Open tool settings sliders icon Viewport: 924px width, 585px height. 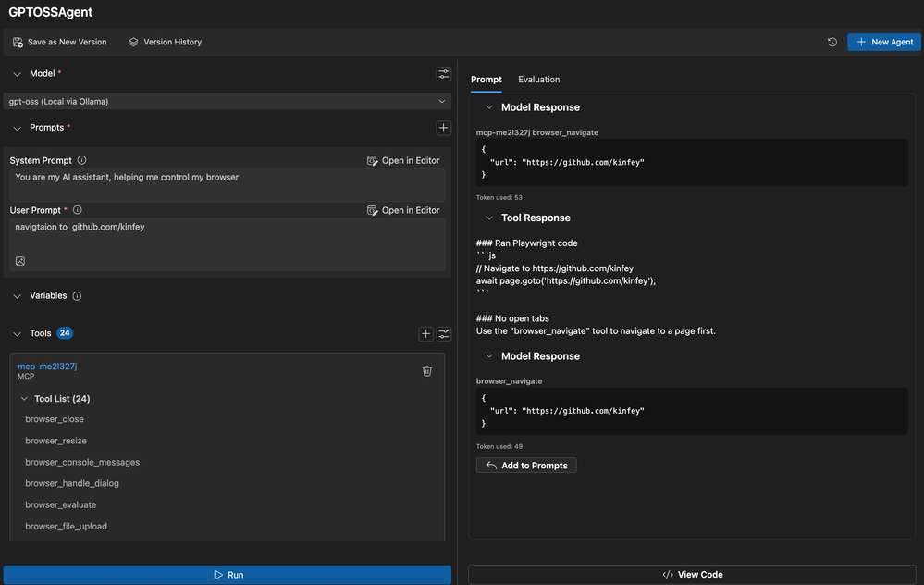[x=444, y=334]
